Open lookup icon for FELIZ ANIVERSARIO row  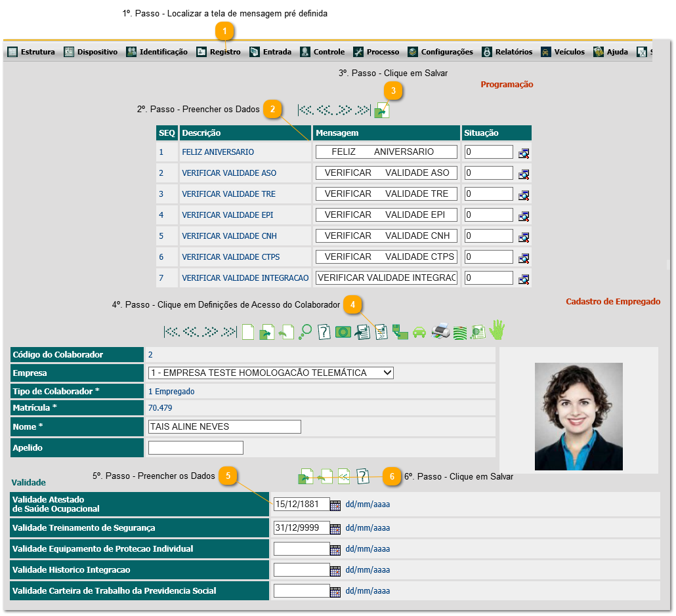524,154
